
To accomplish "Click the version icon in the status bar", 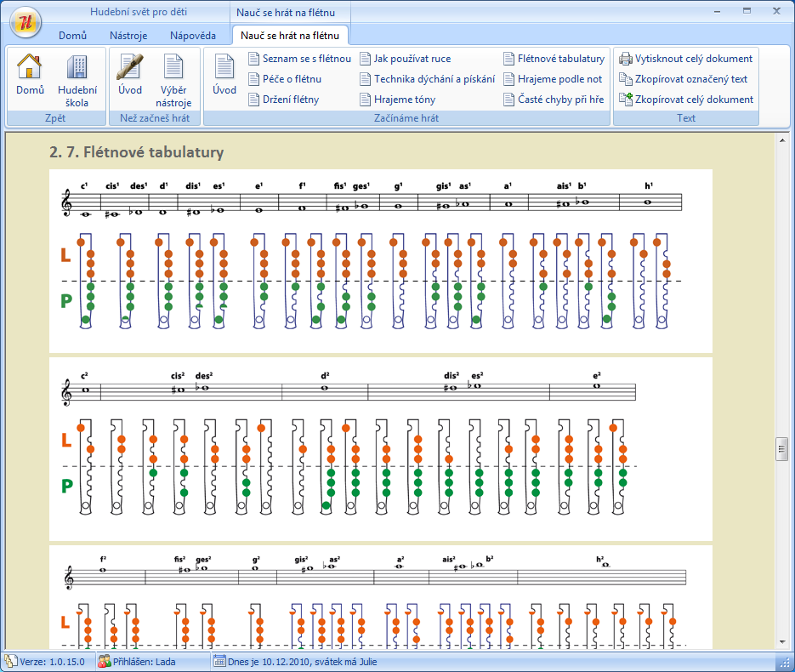I will 11,661.
